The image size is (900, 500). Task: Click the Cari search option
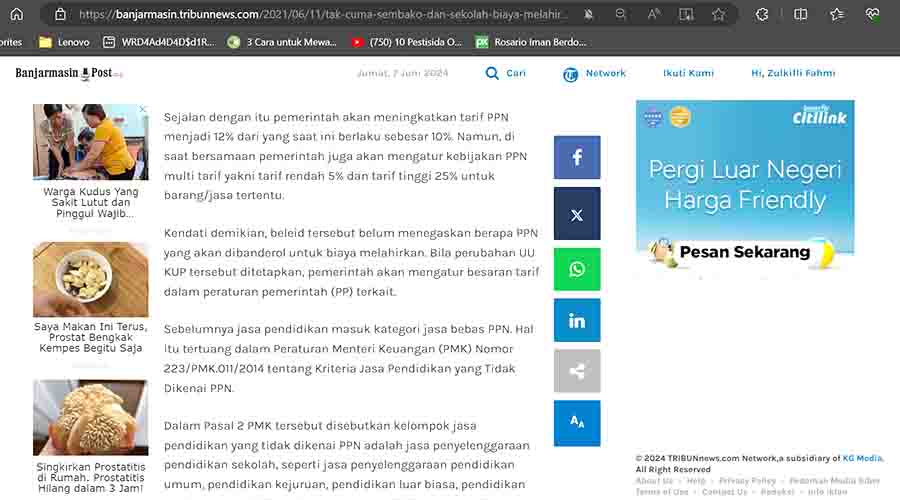tap(506, 73)
